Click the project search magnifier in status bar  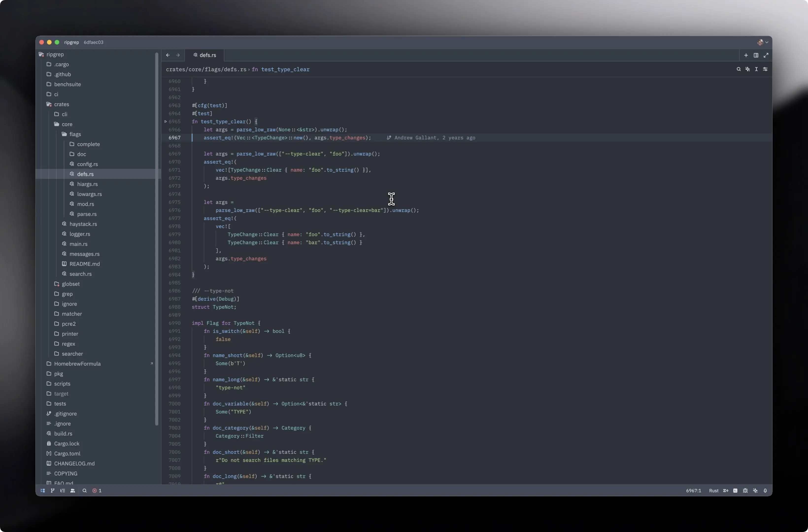pos(84,491)
